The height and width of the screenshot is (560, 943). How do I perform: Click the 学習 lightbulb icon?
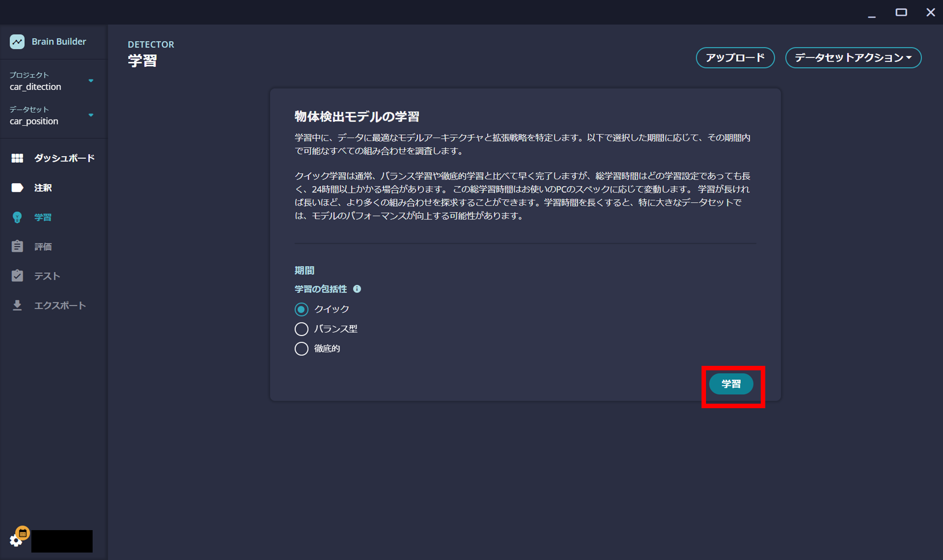coord(17,217)
